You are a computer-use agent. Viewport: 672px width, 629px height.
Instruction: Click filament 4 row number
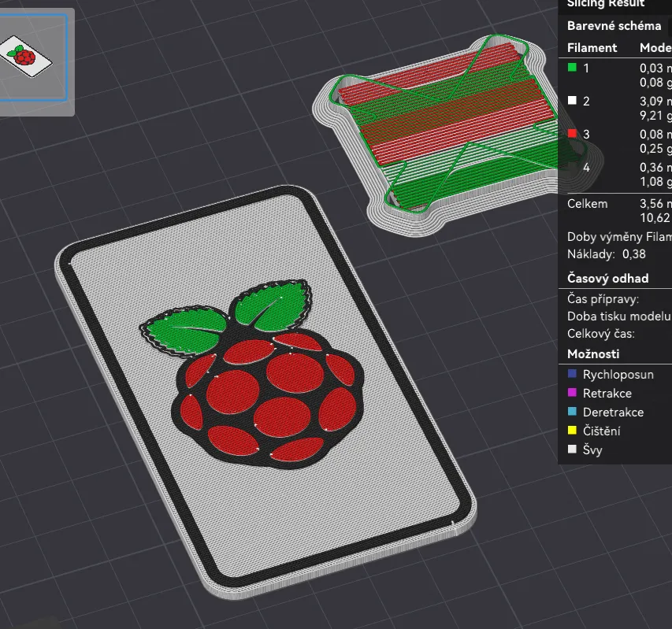click(x=586, y=168)
